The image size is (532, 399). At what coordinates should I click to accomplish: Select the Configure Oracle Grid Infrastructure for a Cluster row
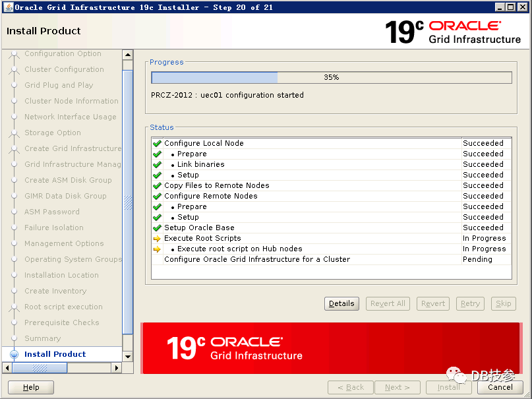[x=257, y=260]
